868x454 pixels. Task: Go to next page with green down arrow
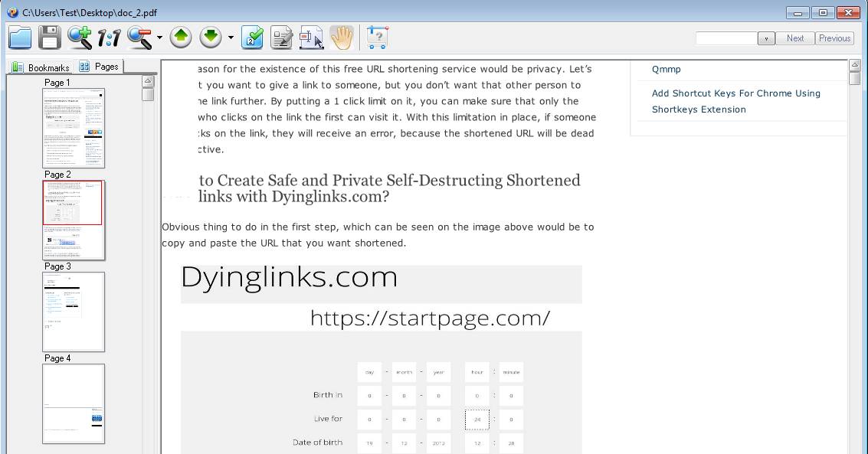211,37
